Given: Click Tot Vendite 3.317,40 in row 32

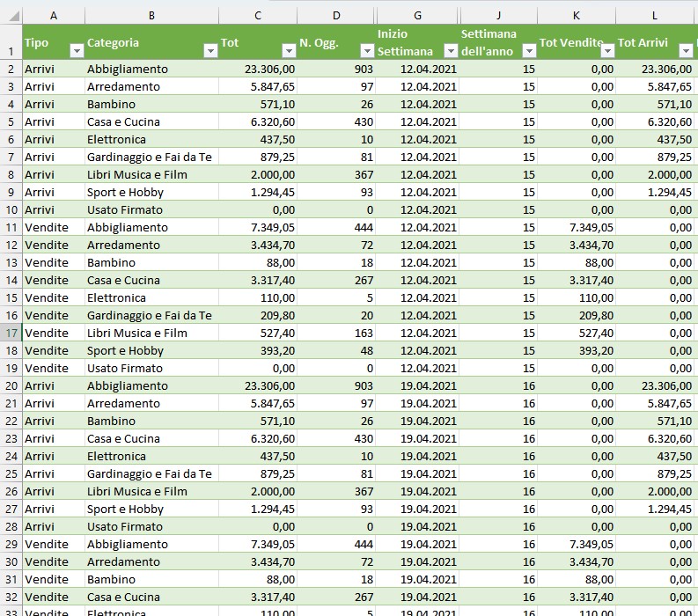Looking at the screenshot, I should [577, 597].
